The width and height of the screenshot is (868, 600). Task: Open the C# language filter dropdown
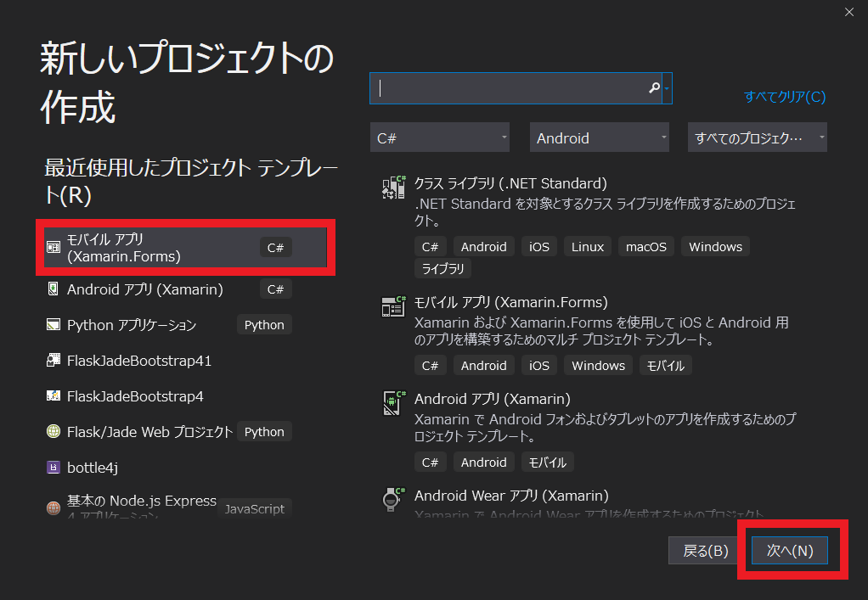(440, 137)
